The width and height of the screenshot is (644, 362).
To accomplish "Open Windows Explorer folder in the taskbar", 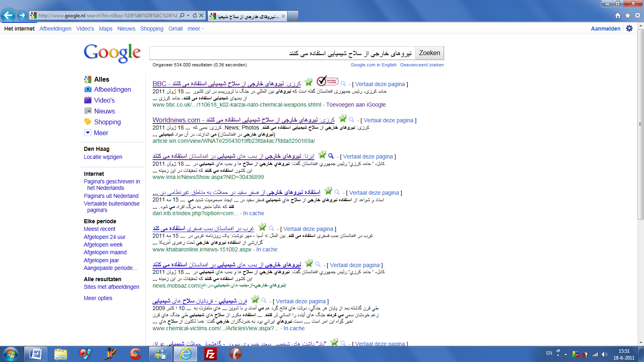I will [x=61, y=354].
